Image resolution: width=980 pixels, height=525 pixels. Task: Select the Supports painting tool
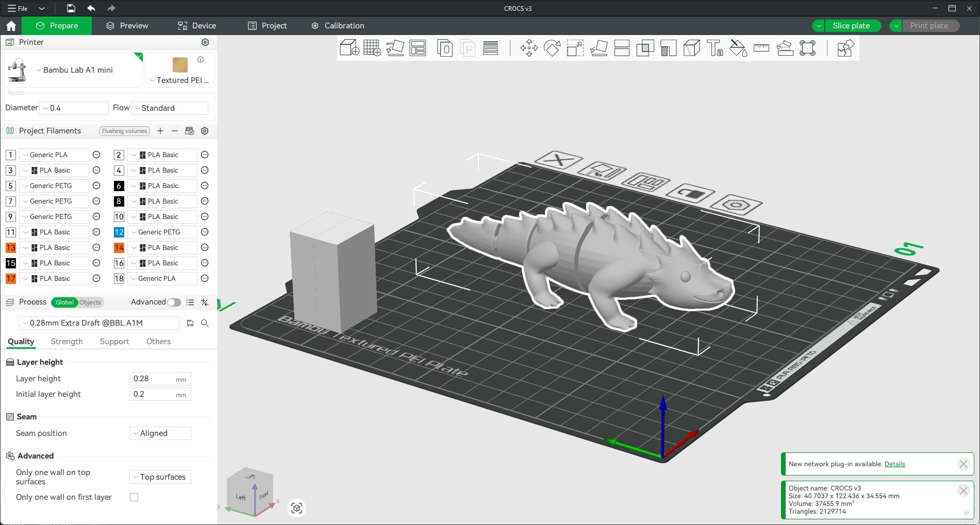click(668, 48)
